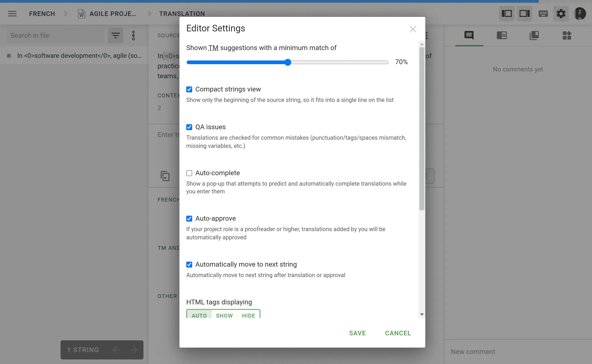Click the settings gear icon
Screen dimensions: 592x364
(x=561, y=14)
